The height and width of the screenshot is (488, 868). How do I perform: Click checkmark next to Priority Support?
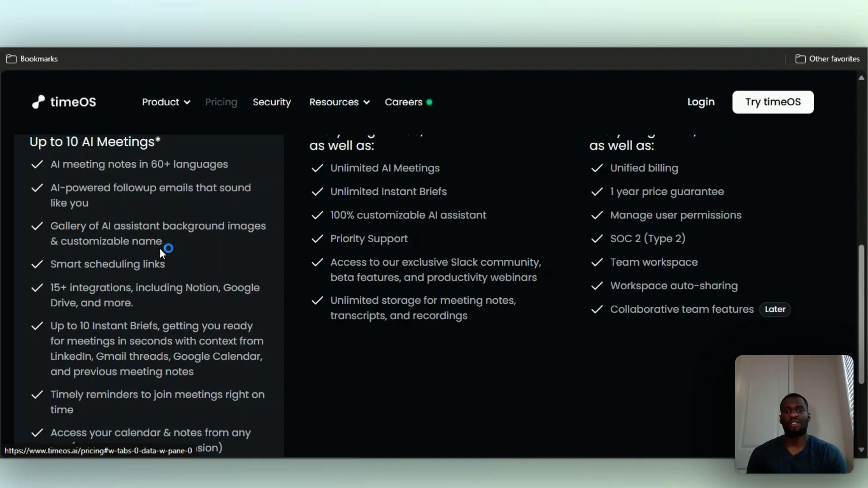[x=317, y=239]
